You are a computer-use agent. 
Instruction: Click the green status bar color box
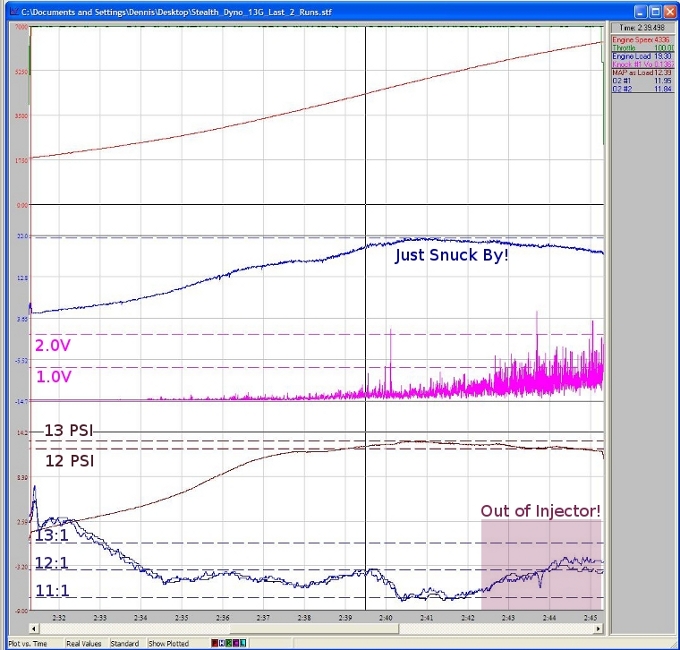(x=229, y=643)
